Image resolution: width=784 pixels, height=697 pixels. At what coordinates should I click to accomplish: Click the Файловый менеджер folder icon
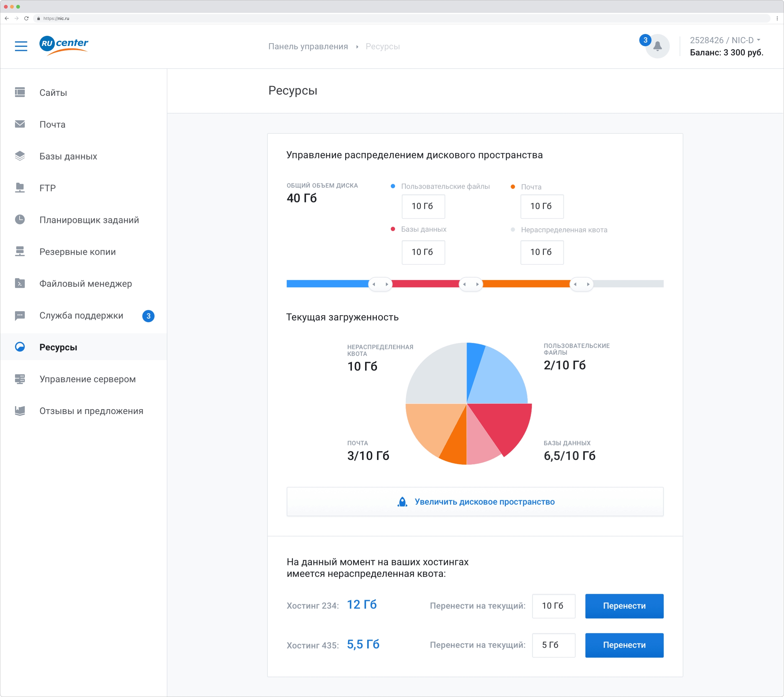(20, 283)
